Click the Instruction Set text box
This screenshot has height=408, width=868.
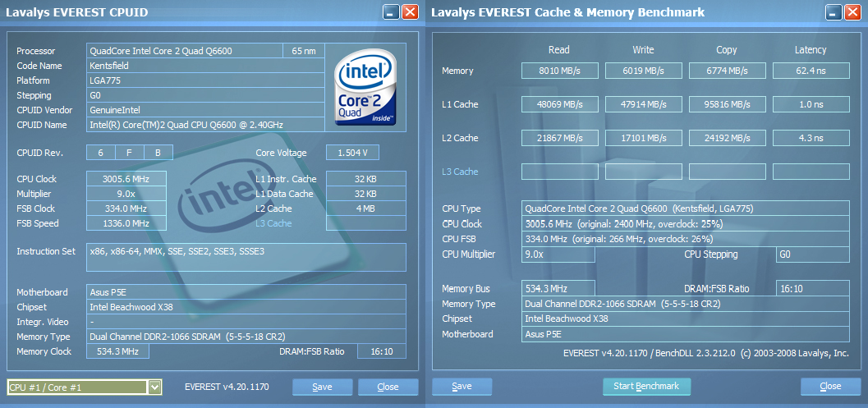coord(246,258)
